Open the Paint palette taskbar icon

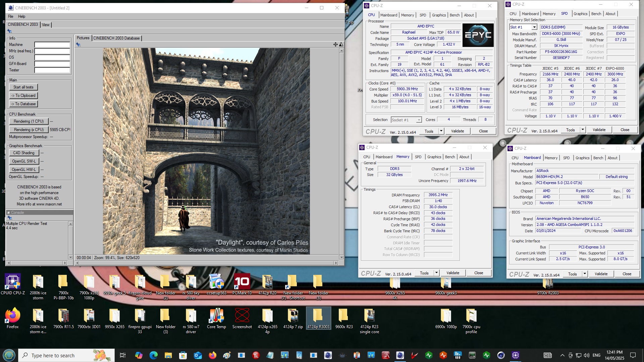pos(227,355)
